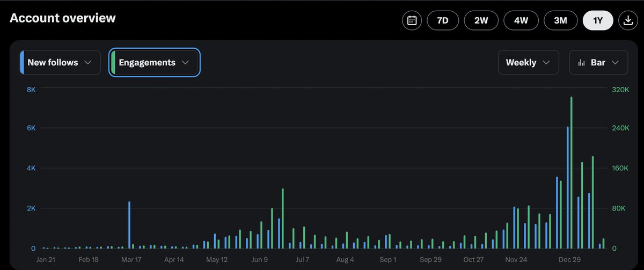
Task: Click the 320K right axis label
Action: pyautogui.click(x=620, y=89)
